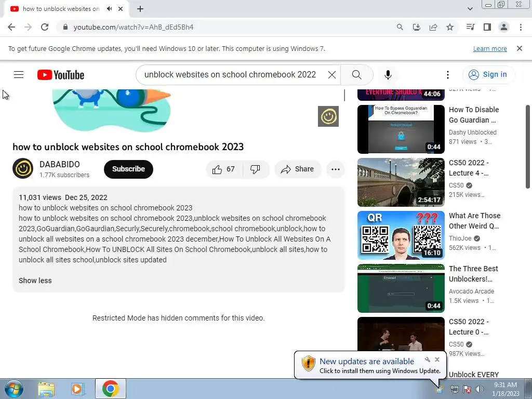Like the video with 67 likes

[x=224, y=169]
